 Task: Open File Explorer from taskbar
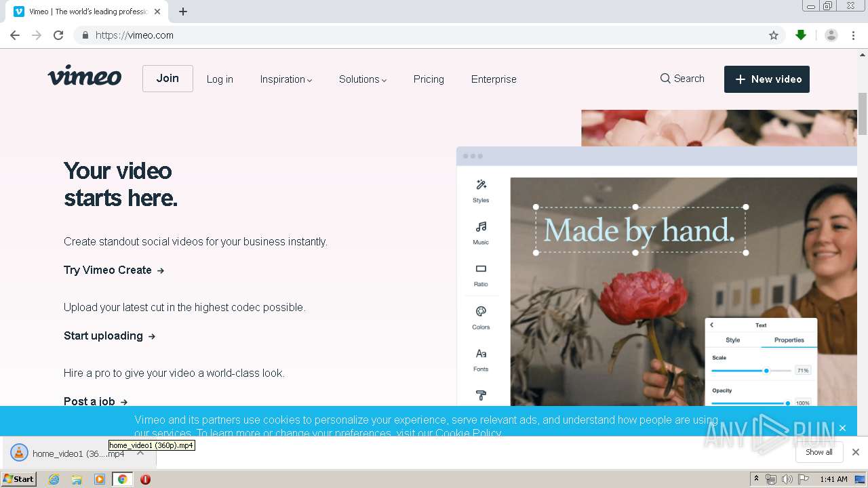click(x=77, y=479)
